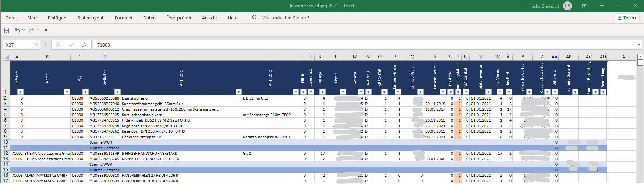
Task: Click the Cancel X icon in formula bar
Action: tap(58, 45)
